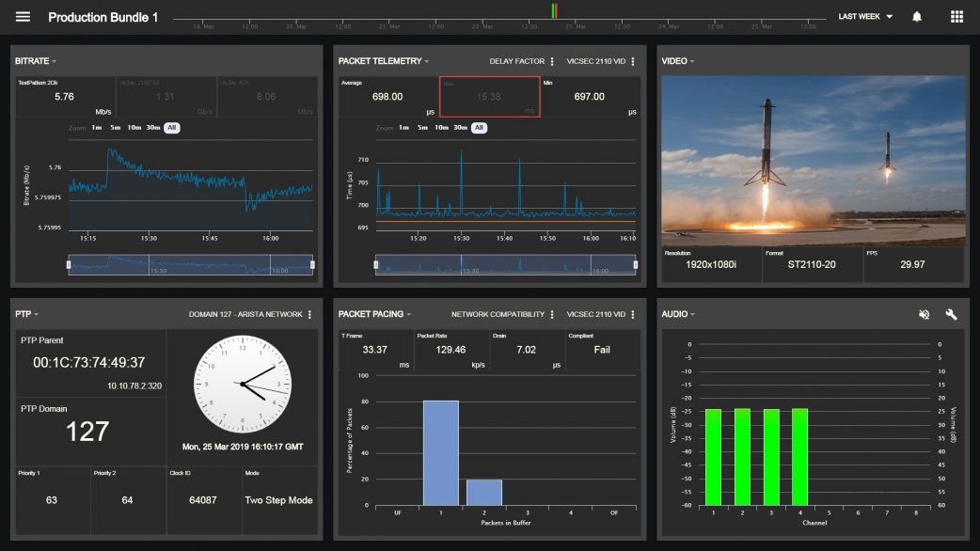Image resolution: width=980 pixels, height=551 pixels.
Task: Click the rocket landing video preview
Action: pos(814,161)
